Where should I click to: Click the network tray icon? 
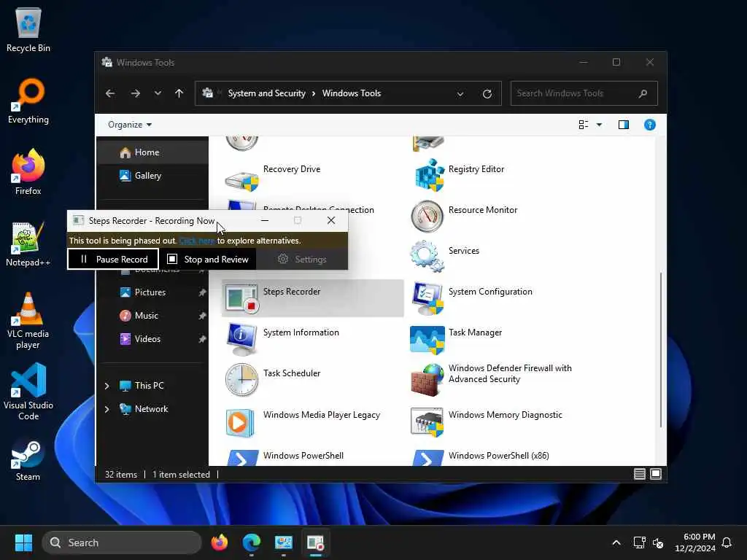pos(639,542)
